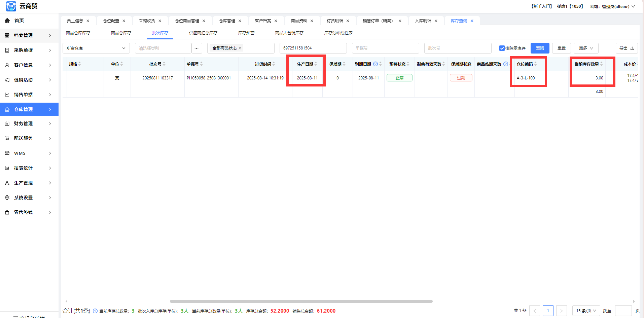Viewport: 644px width, 318px height.
Task: Uncheck the 排除零库存 checkbox
Action: click(x=502, y=48)
